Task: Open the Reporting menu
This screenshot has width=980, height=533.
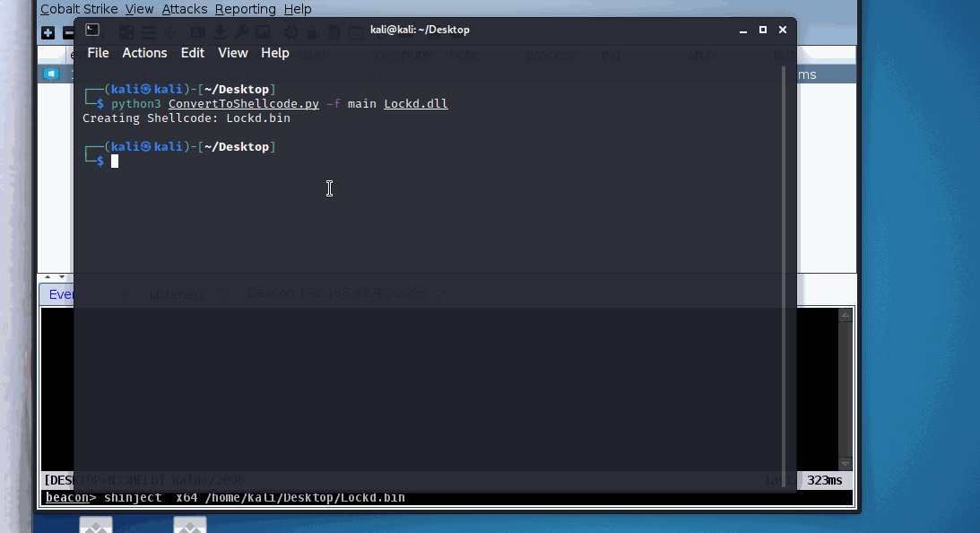Action: point(245,9)
